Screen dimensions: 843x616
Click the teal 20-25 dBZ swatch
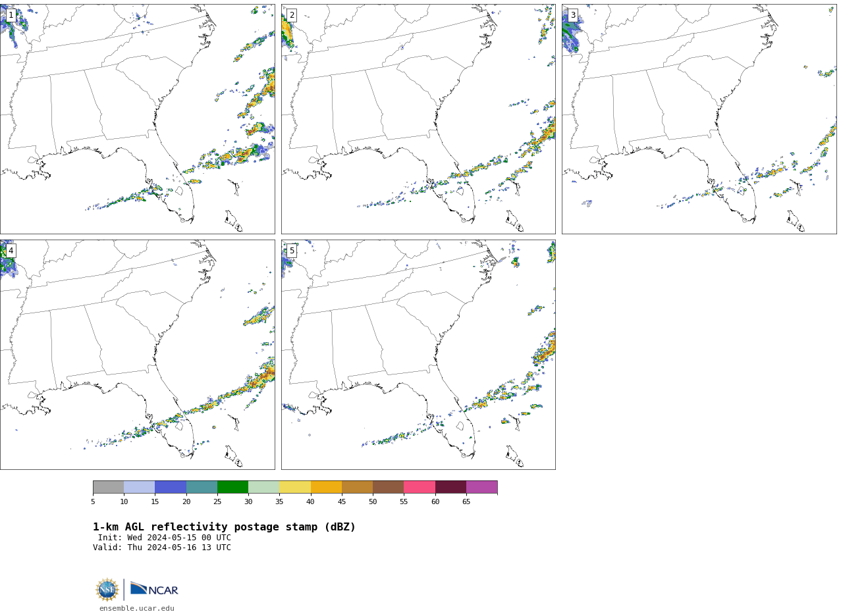[x=202, y=487]
